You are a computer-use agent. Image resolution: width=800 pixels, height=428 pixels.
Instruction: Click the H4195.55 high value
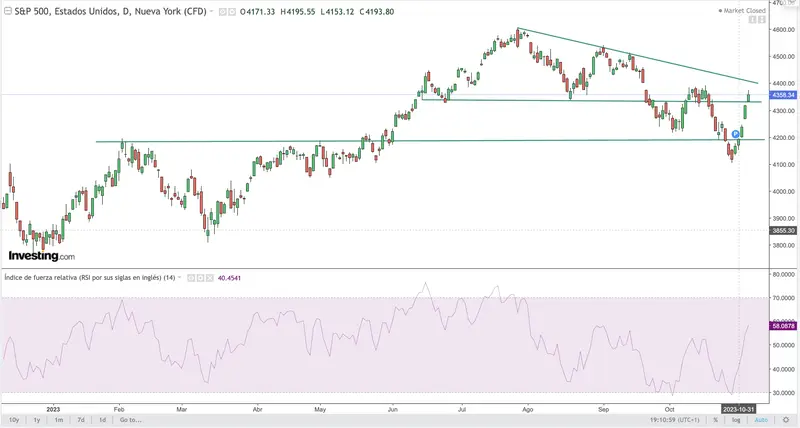297,12
